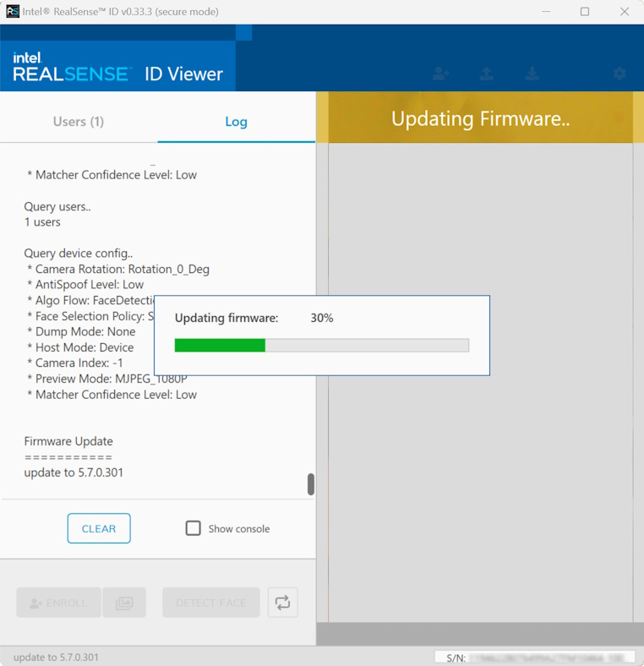Click the ENROLL button

click(x=58, y=603)
